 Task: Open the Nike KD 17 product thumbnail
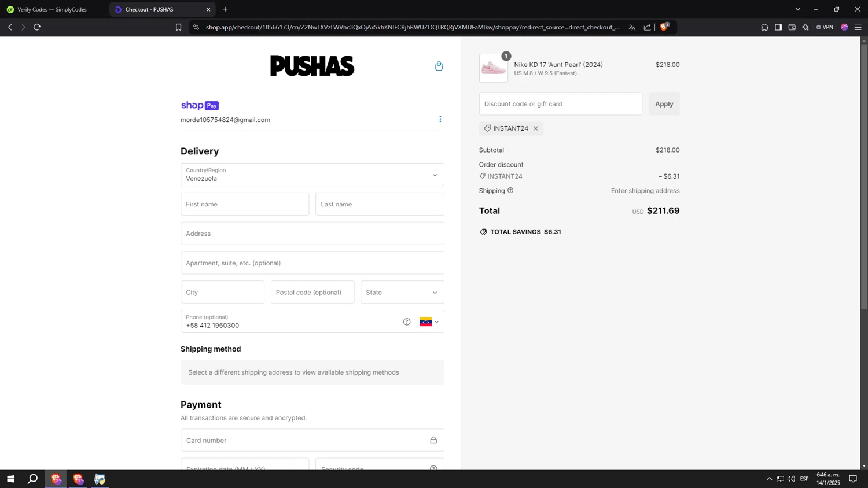point(494,68)
